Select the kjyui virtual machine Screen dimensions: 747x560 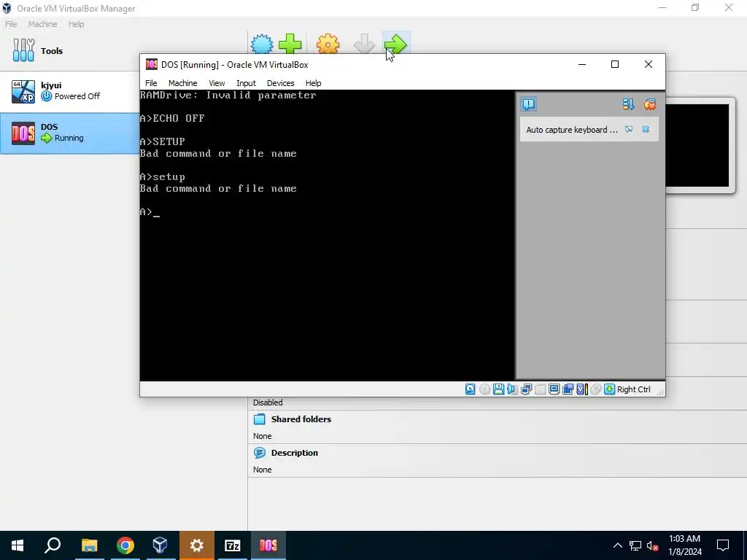pos(69,91)
